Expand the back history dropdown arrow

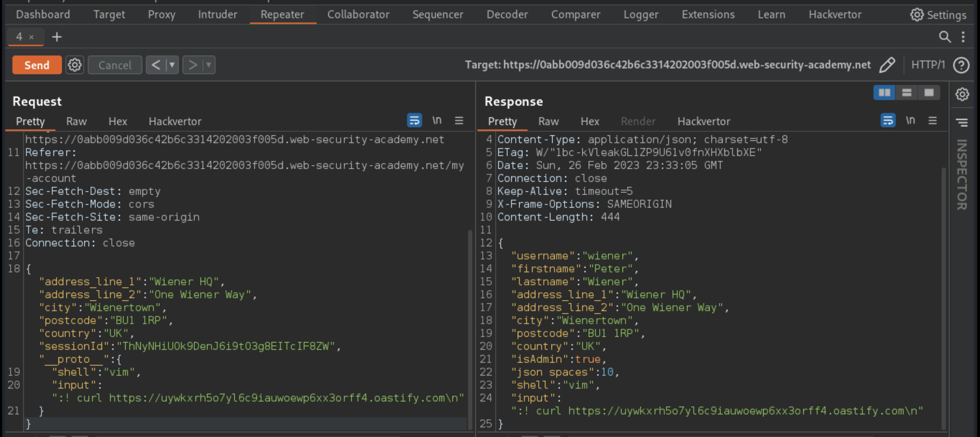(x=172, y=65)
